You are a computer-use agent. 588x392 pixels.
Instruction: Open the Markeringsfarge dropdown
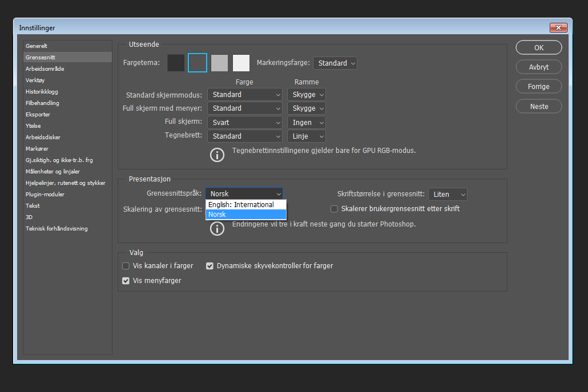click(x=335, y=63)
